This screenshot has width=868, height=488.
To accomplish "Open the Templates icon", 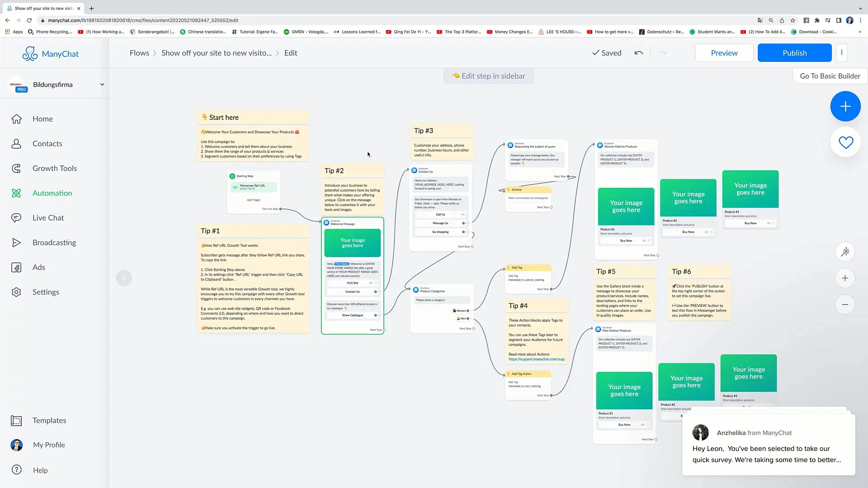I will [16, 421].
